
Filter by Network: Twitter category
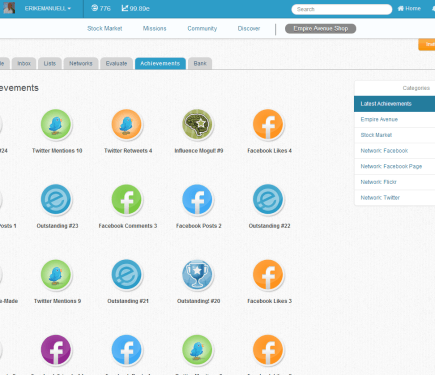(395, 198)
